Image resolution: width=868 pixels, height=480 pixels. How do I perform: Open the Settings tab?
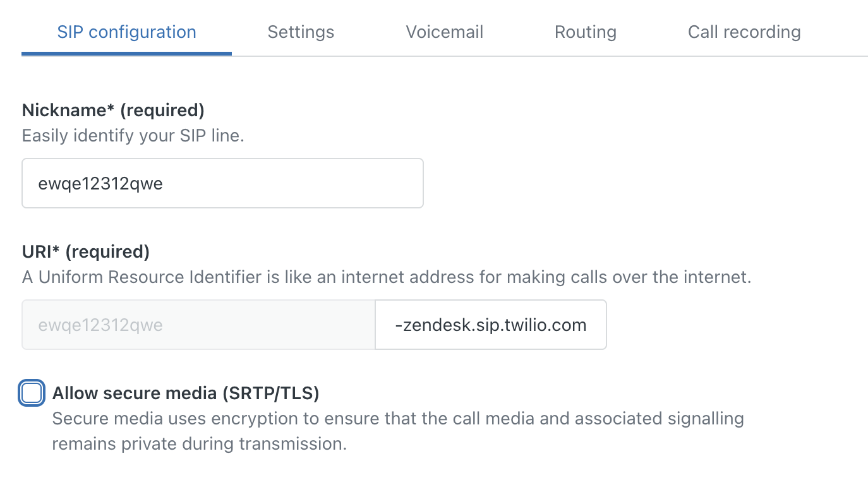point(301,32)
